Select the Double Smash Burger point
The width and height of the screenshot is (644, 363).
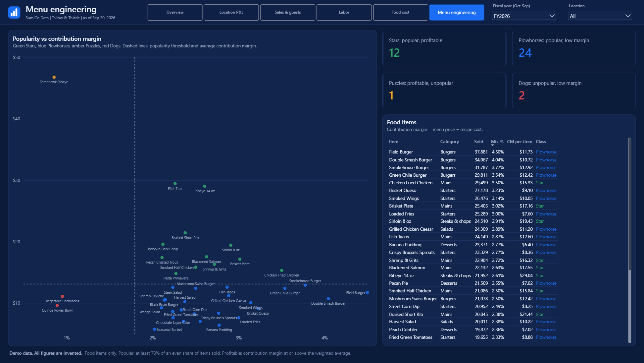(x=328, y=299)
